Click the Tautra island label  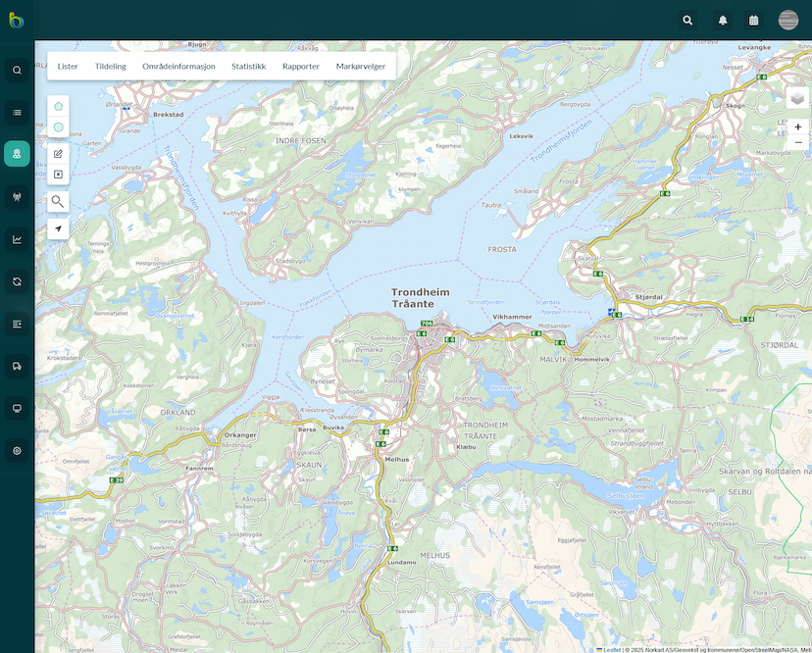[x=491, y=205]
